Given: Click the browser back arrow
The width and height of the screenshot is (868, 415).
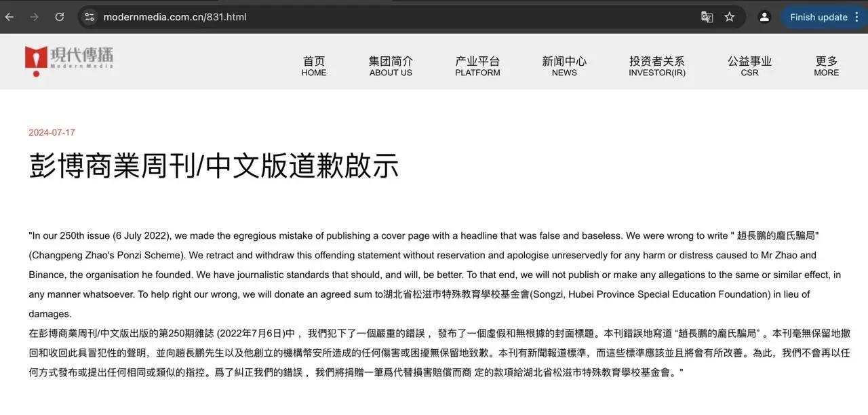Looking at the screenshot, I should (10, 17).
